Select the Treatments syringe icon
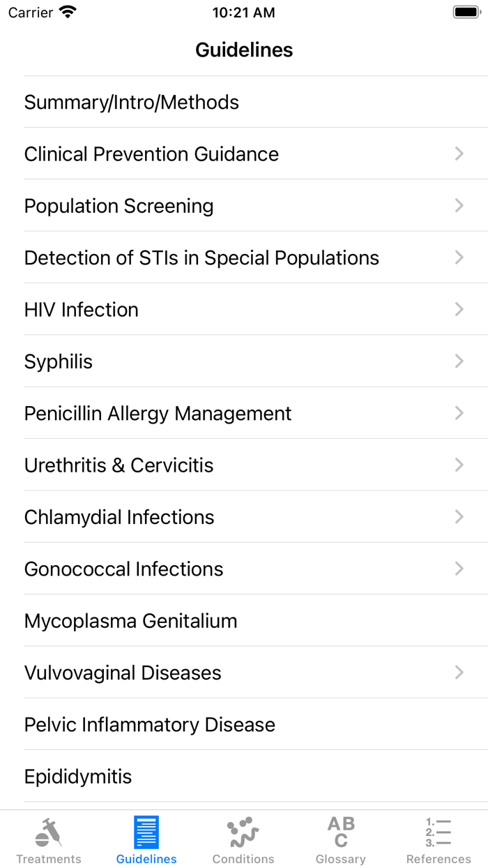Viewport: 488px width, 868px height. (49, 830)
